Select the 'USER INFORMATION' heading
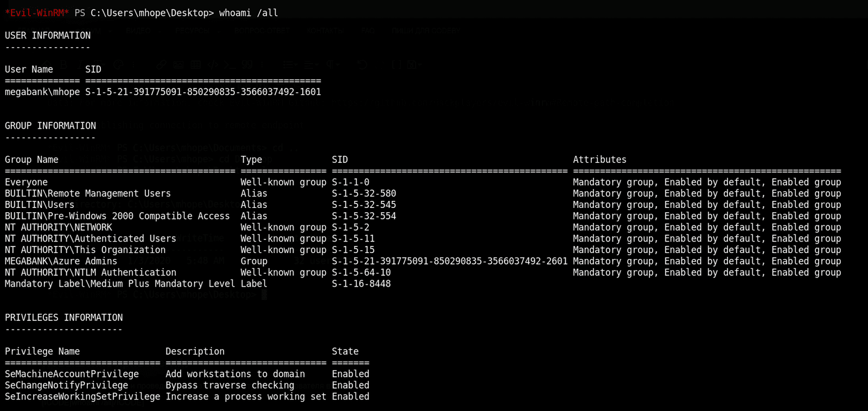Screen dimensions: 868x411 (x=48, y=35)
